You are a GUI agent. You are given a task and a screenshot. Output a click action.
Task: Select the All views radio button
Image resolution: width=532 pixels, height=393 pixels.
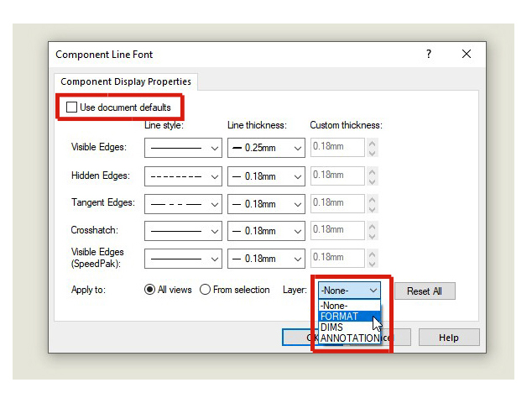150,290
